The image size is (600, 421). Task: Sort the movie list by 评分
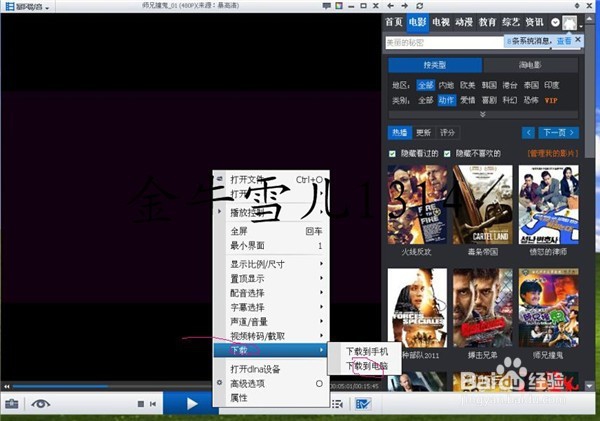point(447,133)
